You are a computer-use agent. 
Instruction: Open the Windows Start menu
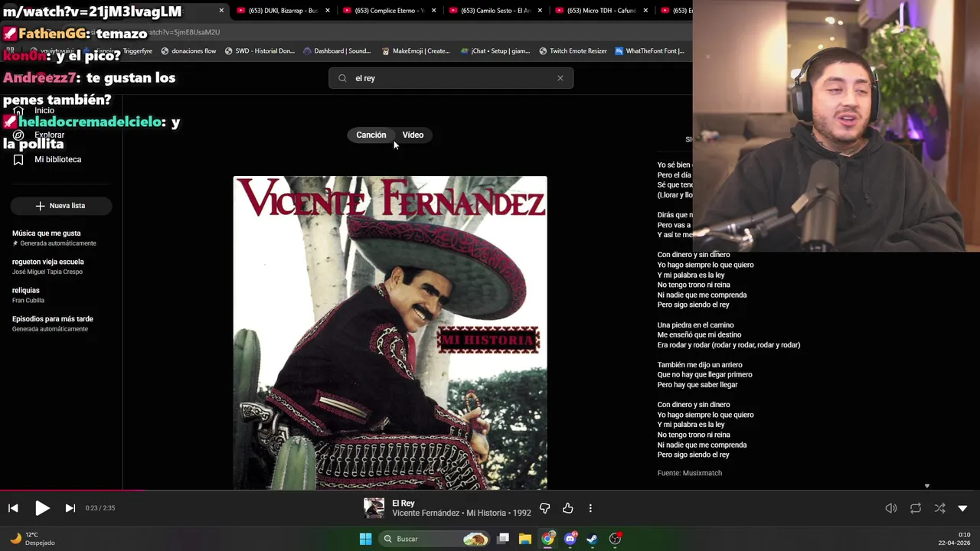(365, 539)
